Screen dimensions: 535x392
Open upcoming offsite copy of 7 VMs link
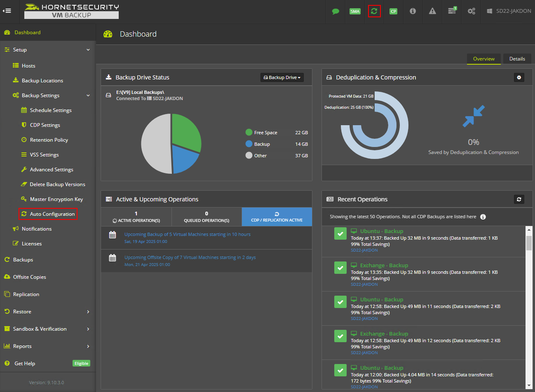pyautogui.click(x=190, y=257)
